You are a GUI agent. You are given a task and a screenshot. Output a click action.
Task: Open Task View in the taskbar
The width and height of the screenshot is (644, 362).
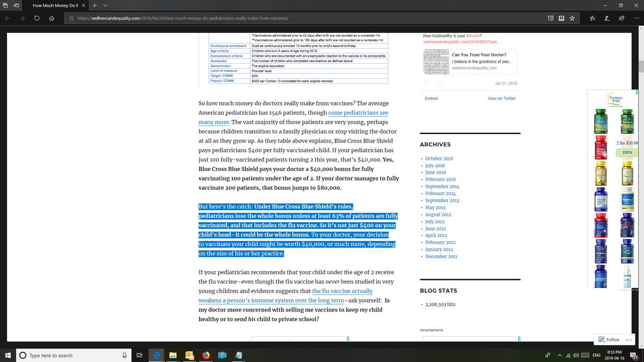139,355
